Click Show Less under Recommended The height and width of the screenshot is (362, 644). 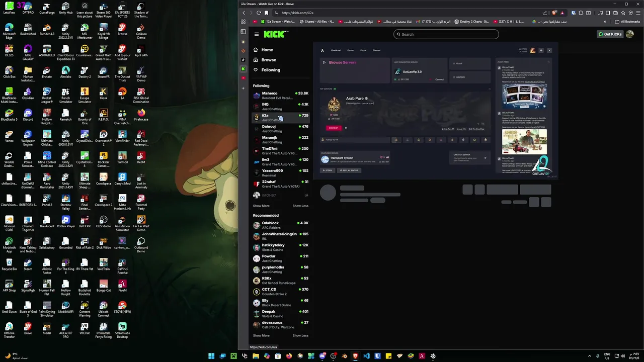(300, 335)
